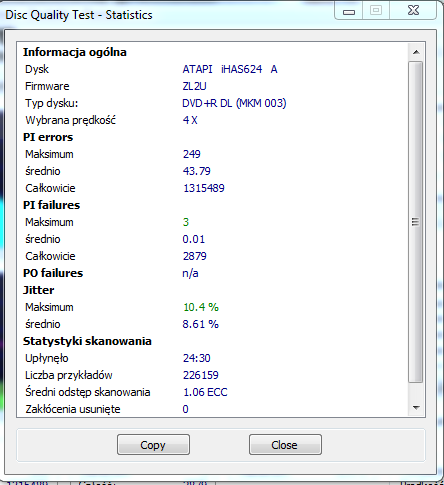Select PI errors total '1315489'

[x=204, y=188]
